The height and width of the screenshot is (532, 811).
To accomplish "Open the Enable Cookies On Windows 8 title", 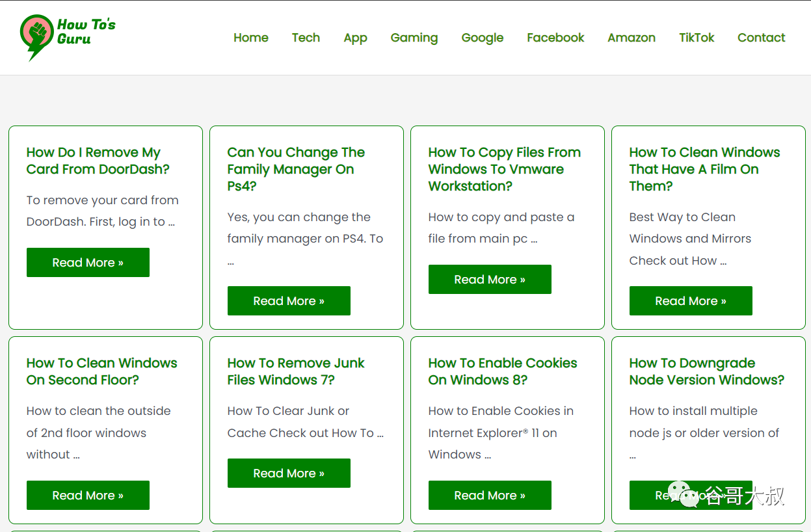I will coord(502,371).
